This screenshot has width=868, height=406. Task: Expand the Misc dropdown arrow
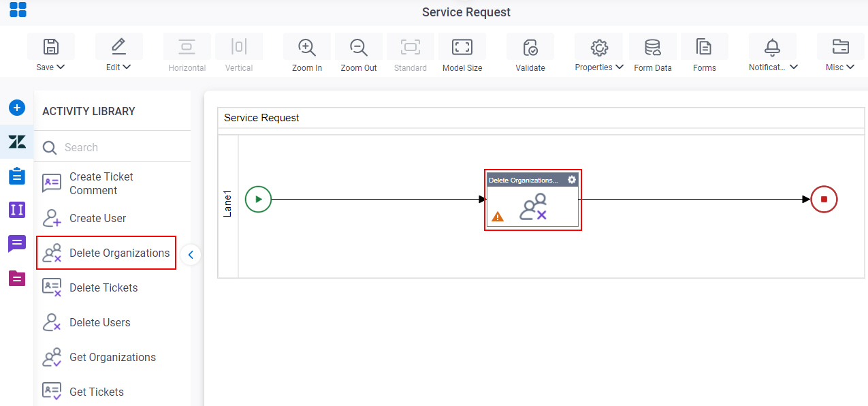point(850,67)
